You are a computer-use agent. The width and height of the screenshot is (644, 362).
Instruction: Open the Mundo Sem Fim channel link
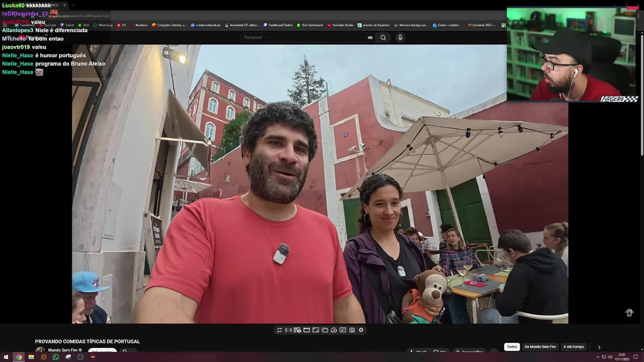pyautogui.click(x=63, y=350)
